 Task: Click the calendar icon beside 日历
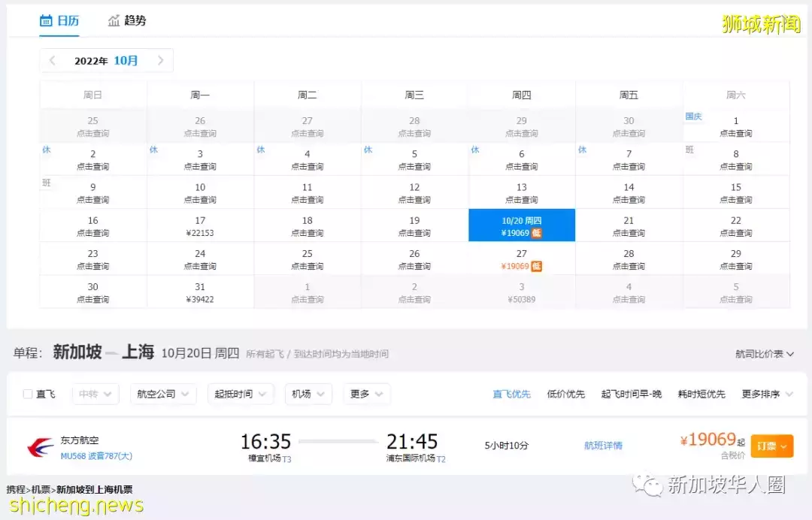pos(44,21)
